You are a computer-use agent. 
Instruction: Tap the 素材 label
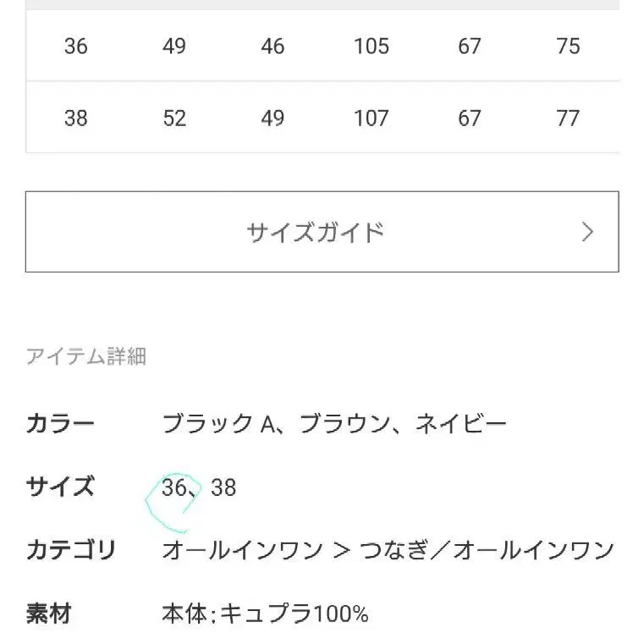[48, 614]
